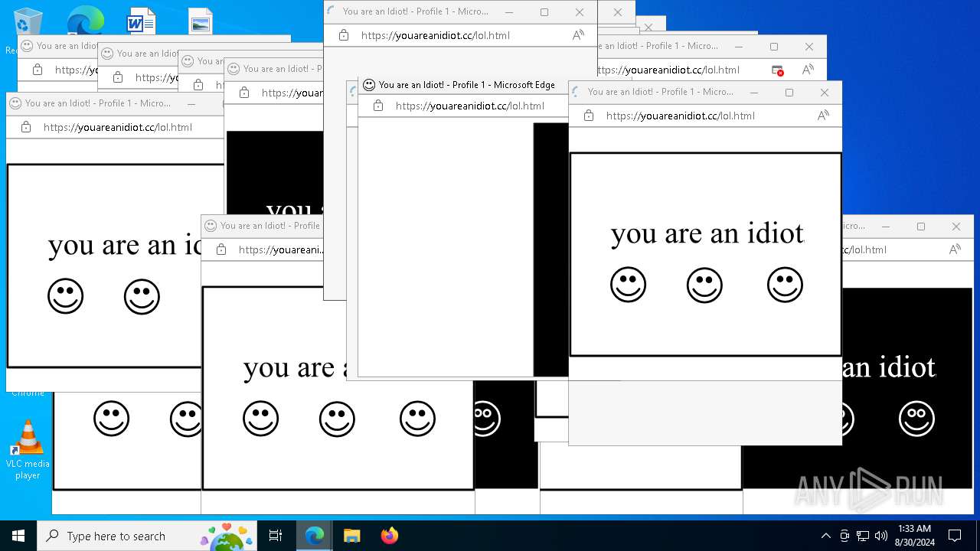Click the lock icon in the active Microsoft Edge window
The height and width of the screenshot is (551, 980).
378,106
